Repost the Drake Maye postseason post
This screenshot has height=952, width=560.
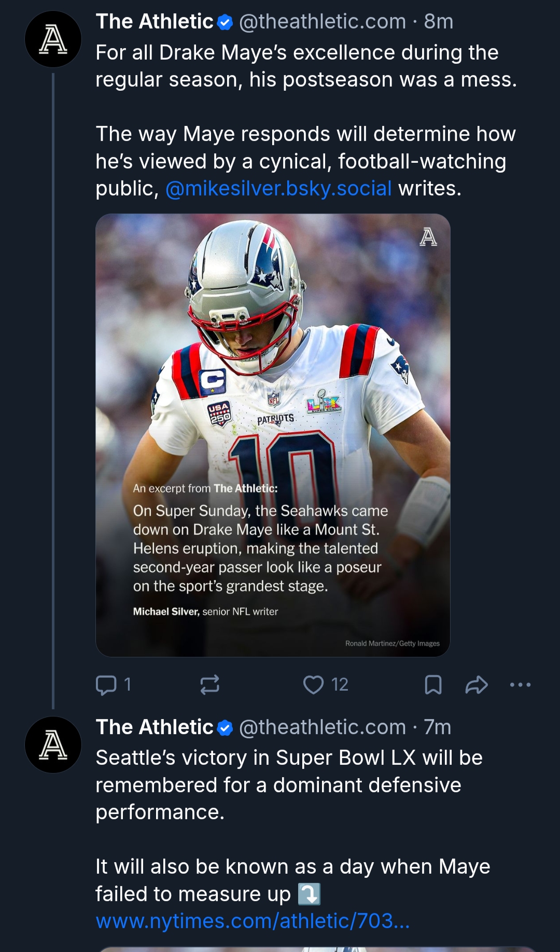210,685
